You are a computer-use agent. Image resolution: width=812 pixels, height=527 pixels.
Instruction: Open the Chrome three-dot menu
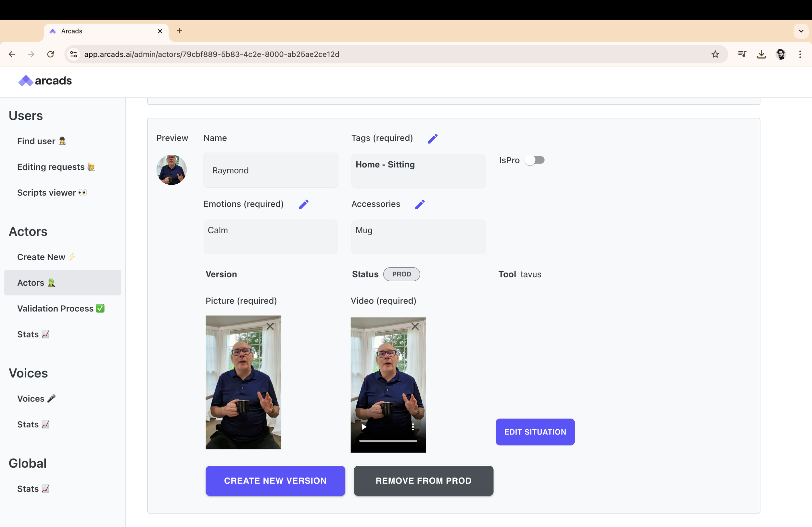tap(800, 54)
